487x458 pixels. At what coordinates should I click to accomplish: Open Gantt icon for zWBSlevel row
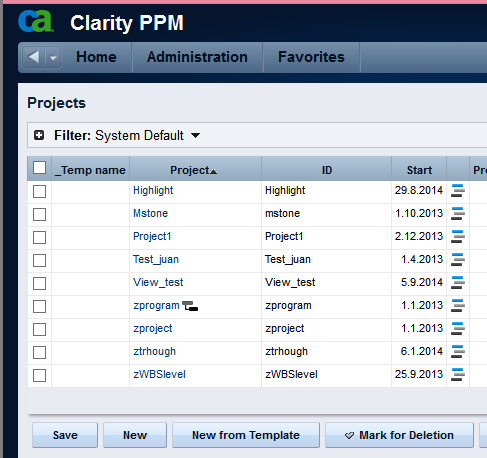tap(458, 375)
